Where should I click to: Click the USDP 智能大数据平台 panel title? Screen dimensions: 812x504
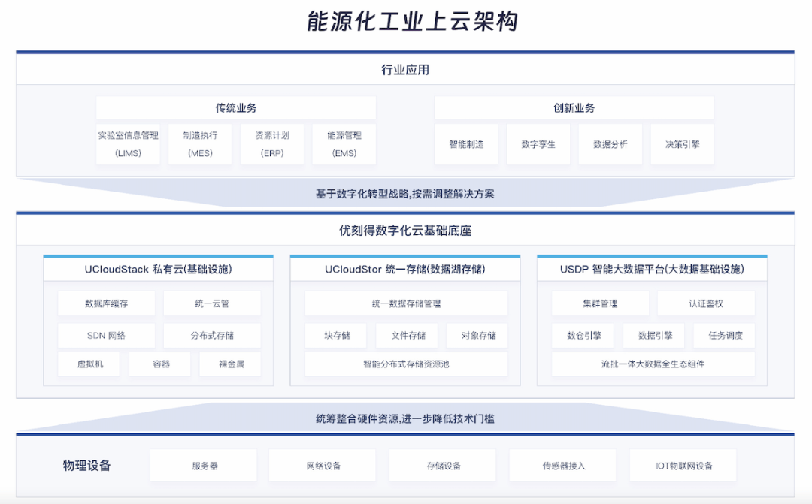[652, 269]
